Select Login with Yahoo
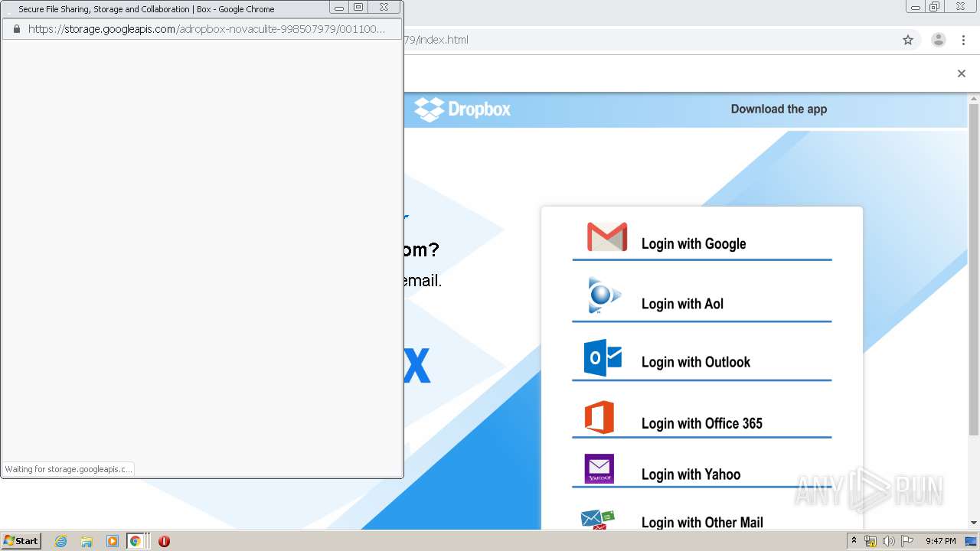This screenshot has width=980, height=551. click(691, 474)
